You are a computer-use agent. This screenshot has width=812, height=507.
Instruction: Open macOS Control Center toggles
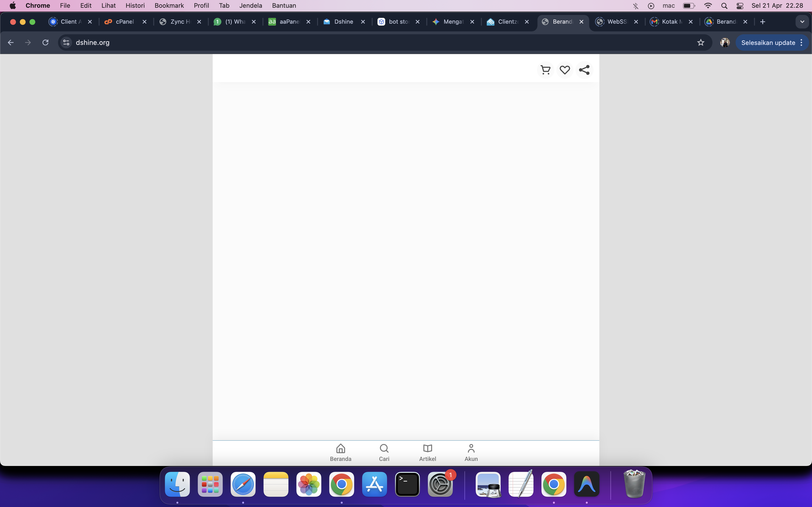point(740,6)
